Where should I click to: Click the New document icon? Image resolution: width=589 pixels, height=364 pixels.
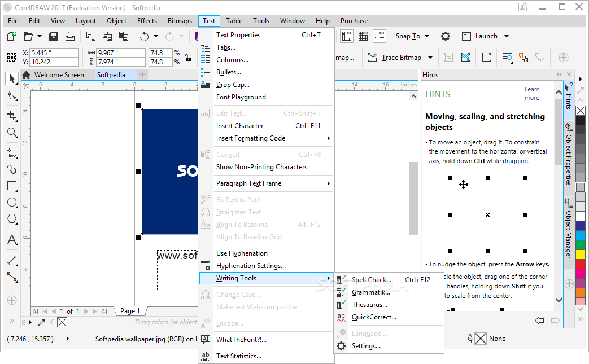12,36
